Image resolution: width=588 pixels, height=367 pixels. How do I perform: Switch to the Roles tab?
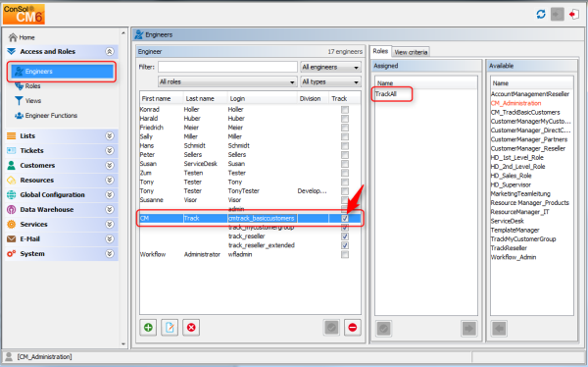380,51
